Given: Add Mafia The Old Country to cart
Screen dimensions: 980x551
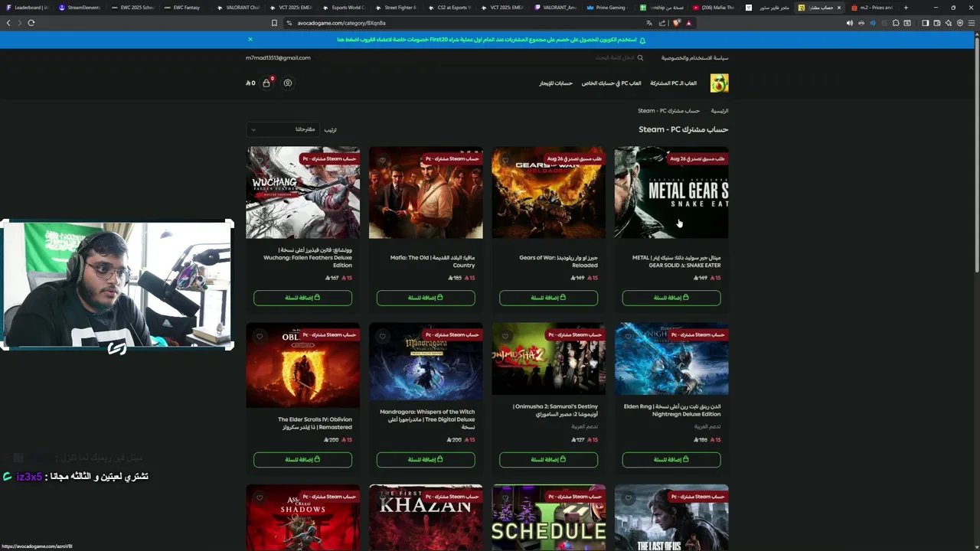Looking at the screenshot, I should [426, 298].
